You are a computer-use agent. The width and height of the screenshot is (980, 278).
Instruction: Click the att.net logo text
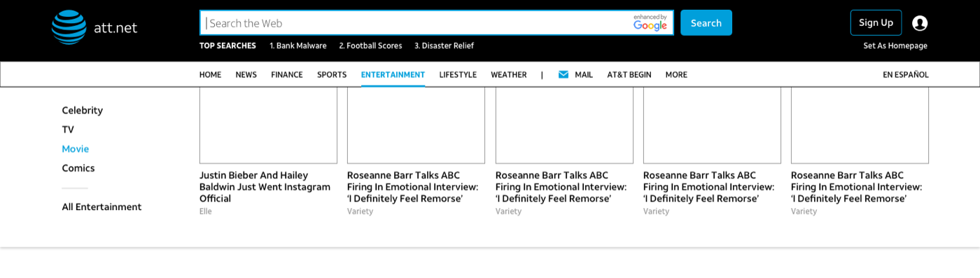115,27
